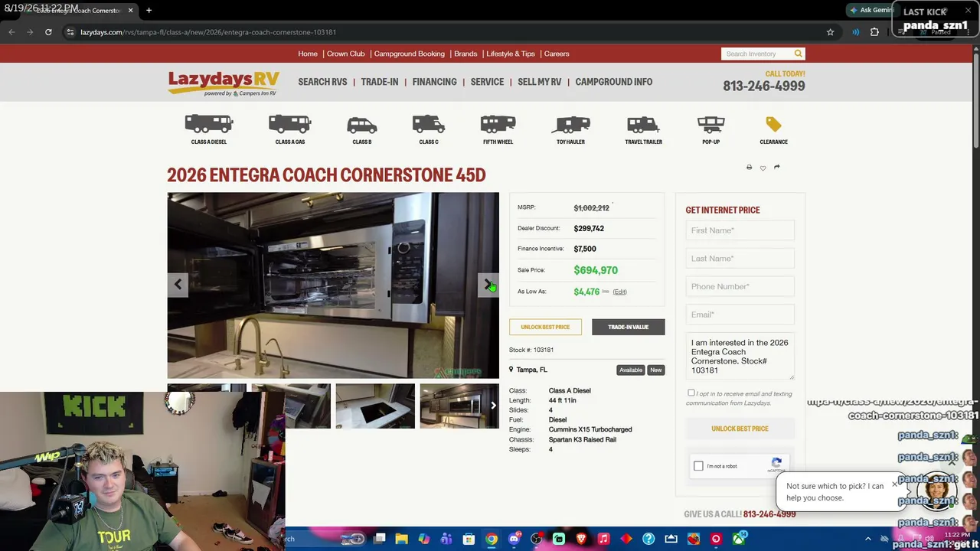The image size is (980, 551).
Task: Go back to the previous page
Action: (x=11, y=32)
